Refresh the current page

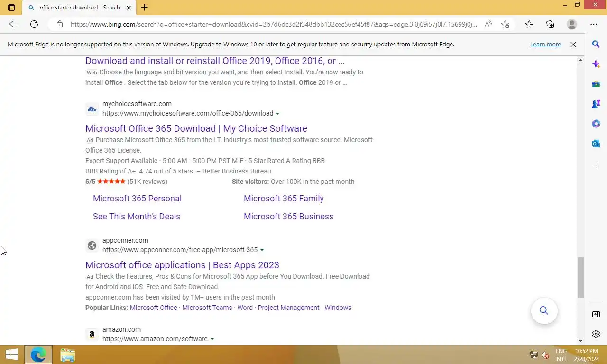(34, 24)
